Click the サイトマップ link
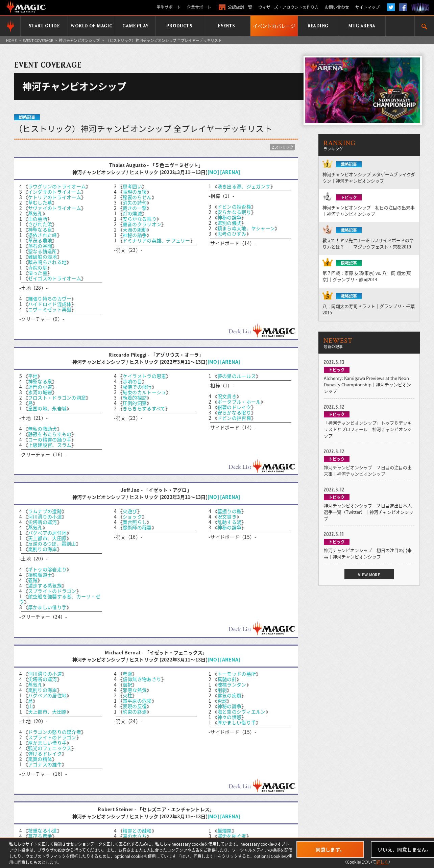434x868 pixels. (367, 7)
